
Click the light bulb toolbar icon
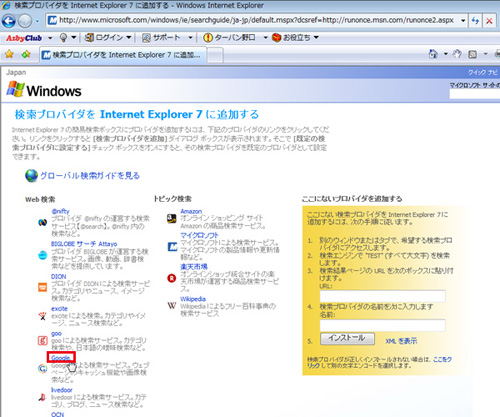click(63, 38)
